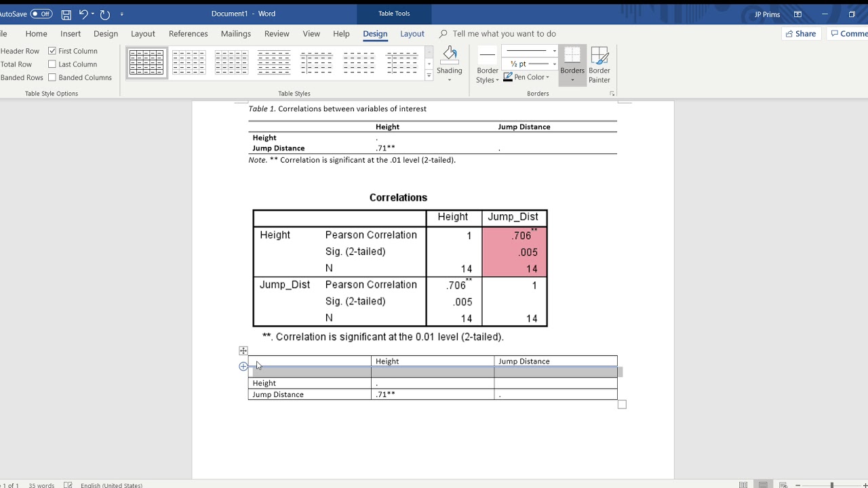Click the Share button
This screenshot has width=868, height=488.
(x=801, y=34)
